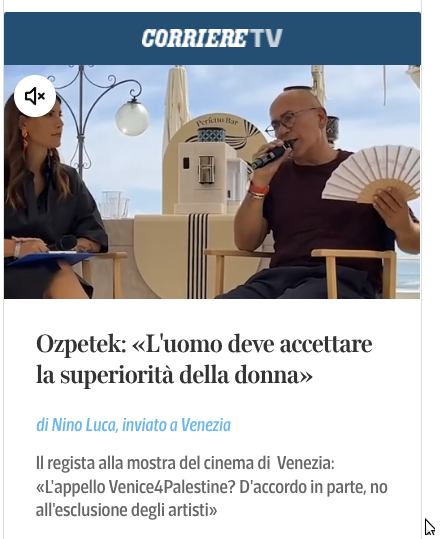Click the word Venice4Palestine in the summary

172,487
